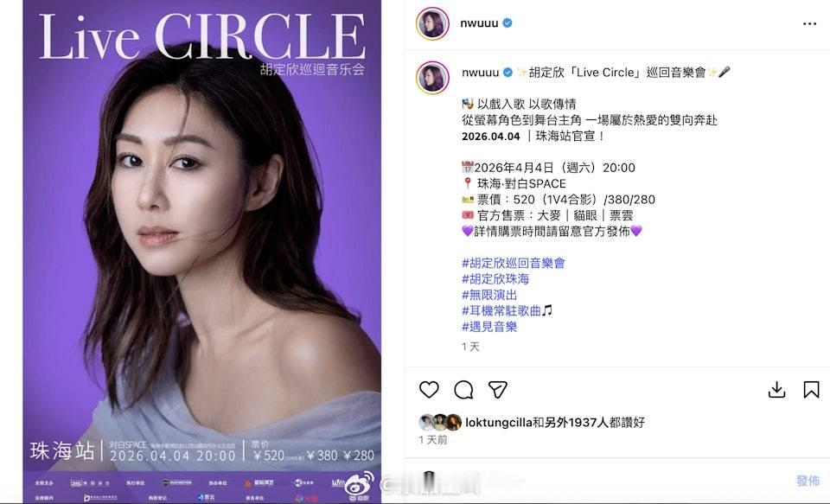
Task: Save the post with the bookmark icon
Action: (x=811, y=390)
